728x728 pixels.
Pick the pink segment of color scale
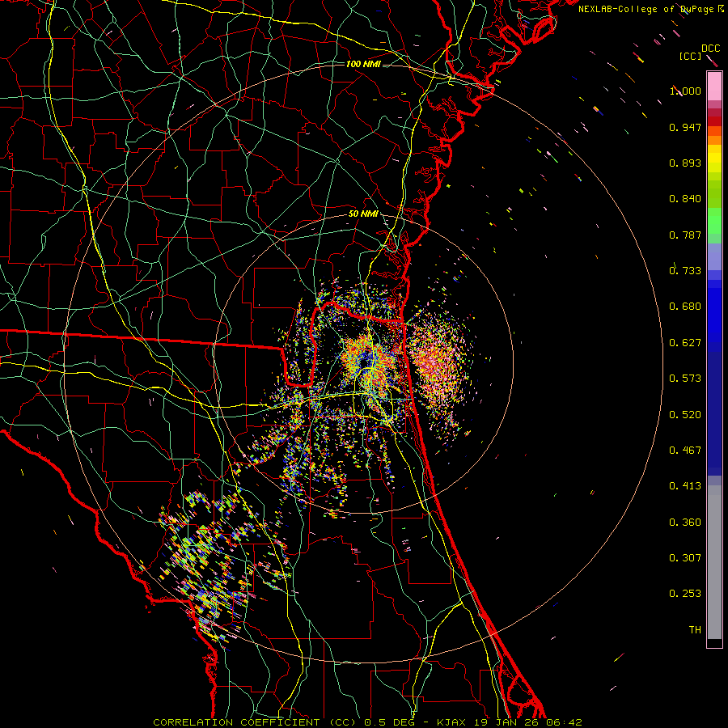(714, 87)
